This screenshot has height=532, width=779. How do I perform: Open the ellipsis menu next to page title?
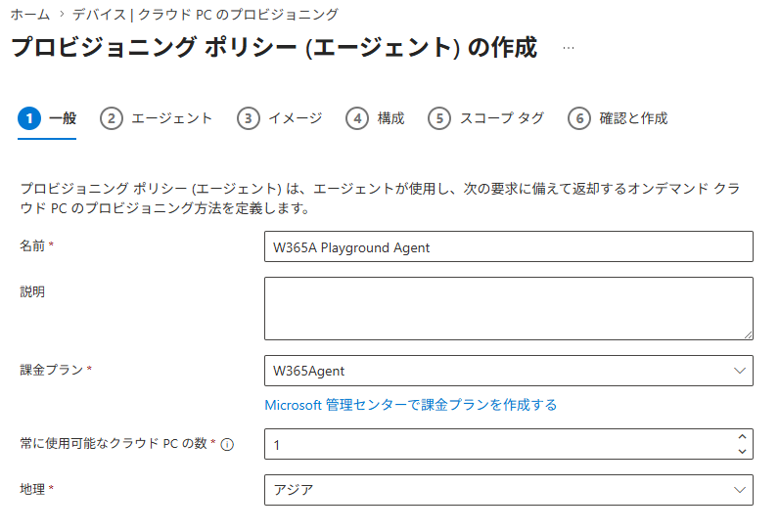(x=569, y=48)
